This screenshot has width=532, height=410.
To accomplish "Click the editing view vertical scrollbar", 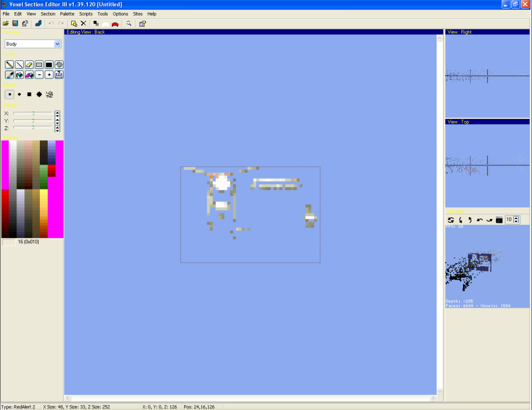I will [440, 215].
